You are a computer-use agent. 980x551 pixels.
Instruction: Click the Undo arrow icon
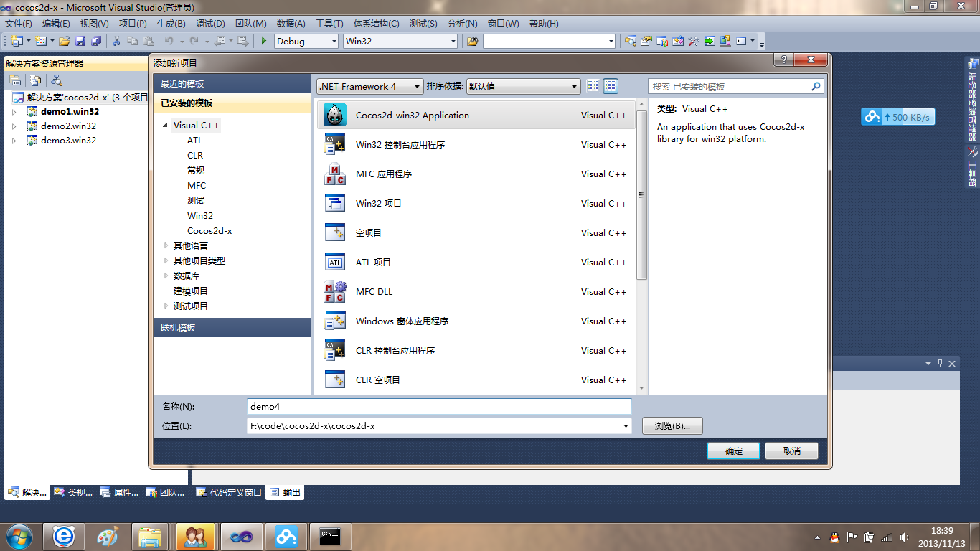(169, 41)
